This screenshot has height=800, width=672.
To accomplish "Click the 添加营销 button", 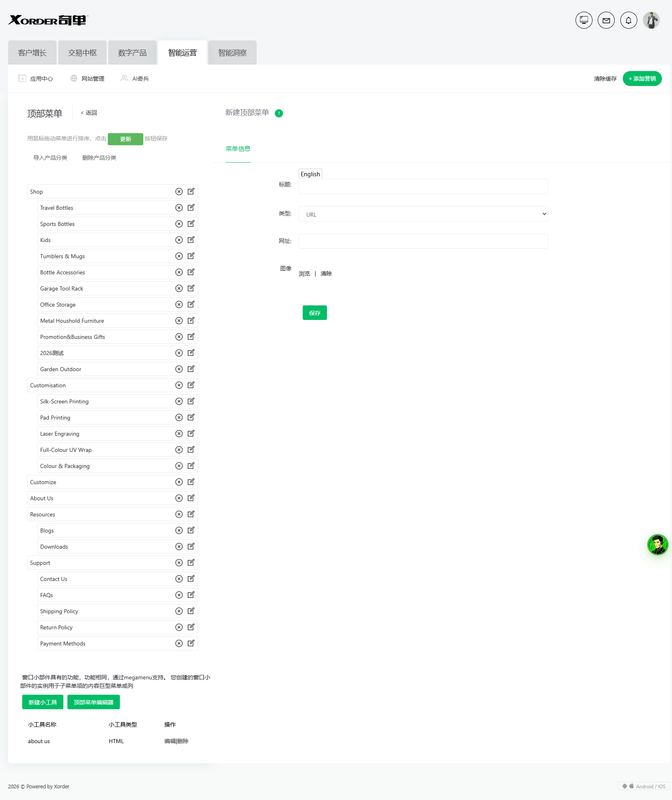I will point(642,78).
